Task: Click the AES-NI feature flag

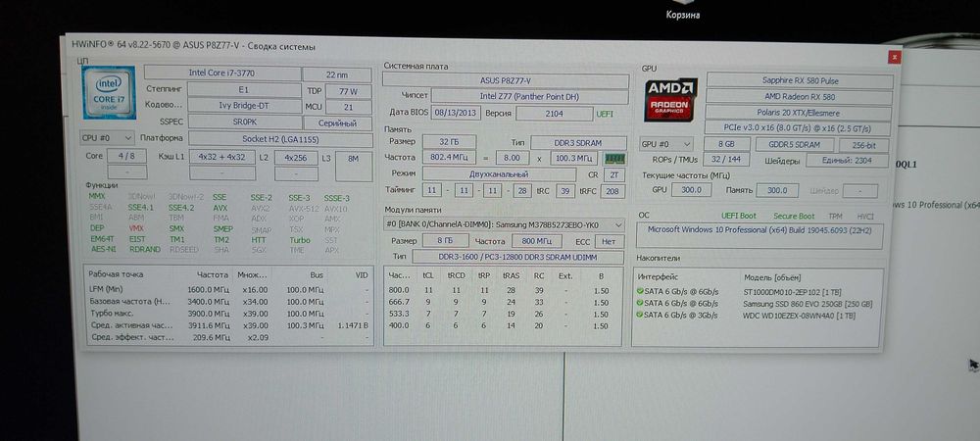Action: click(103, 249)
